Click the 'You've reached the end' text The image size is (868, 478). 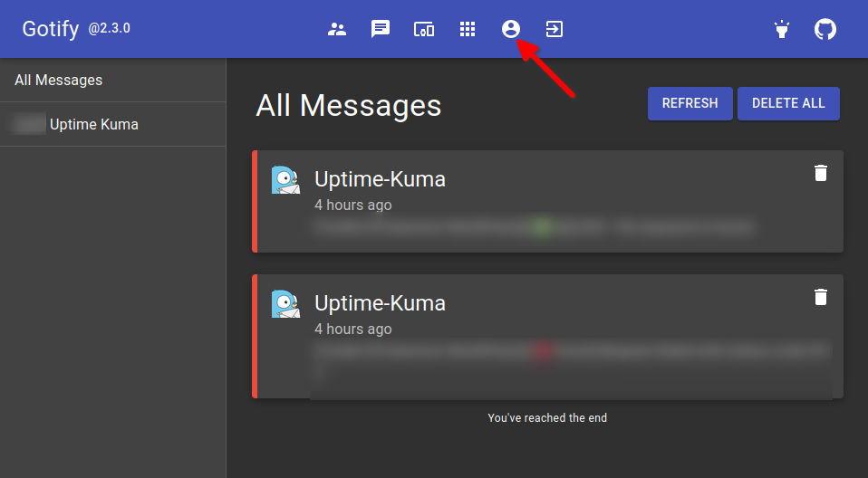tap(547, 417)
